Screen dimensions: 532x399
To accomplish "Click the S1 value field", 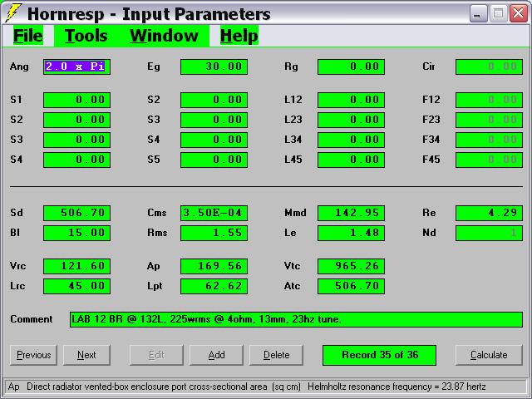I will [76, 100].
